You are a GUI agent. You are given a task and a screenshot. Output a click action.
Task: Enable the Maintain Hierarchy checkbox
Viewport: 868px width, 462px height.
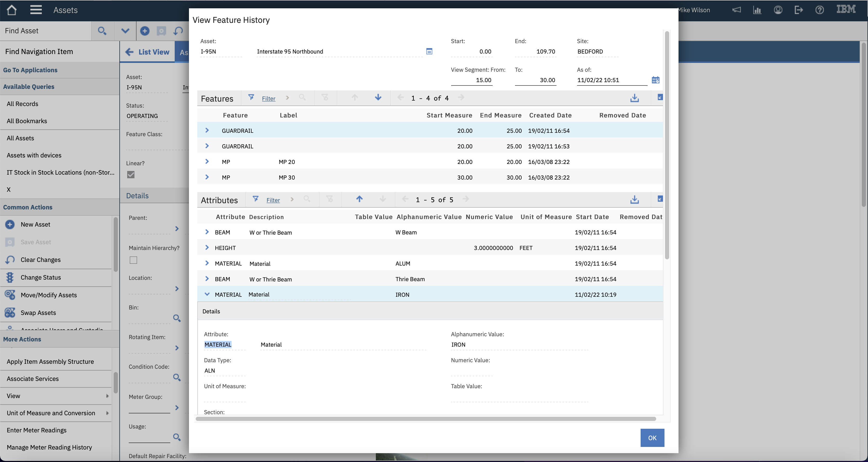tap(133, 260)
